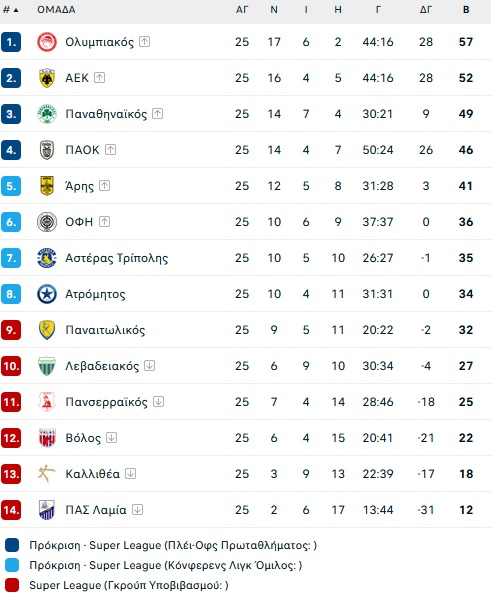Click the Βόλος club crest

(x=47, y=438)
